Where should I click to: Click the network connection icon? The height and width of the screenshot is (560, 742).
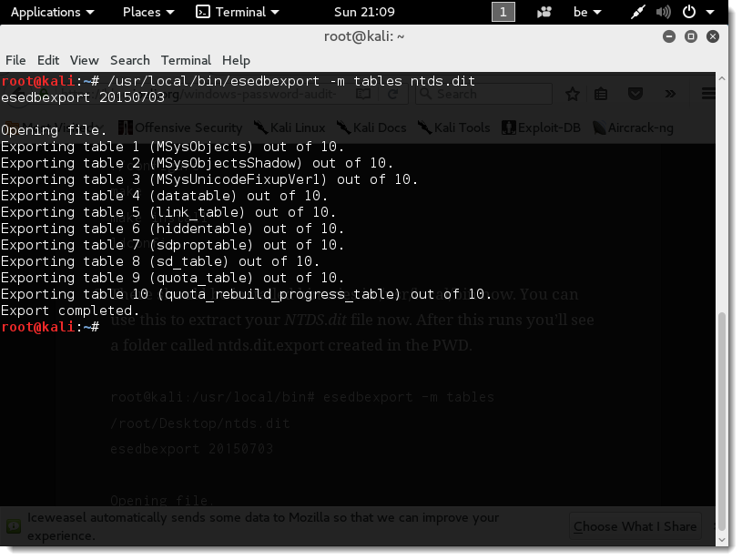tap(642, 12)
